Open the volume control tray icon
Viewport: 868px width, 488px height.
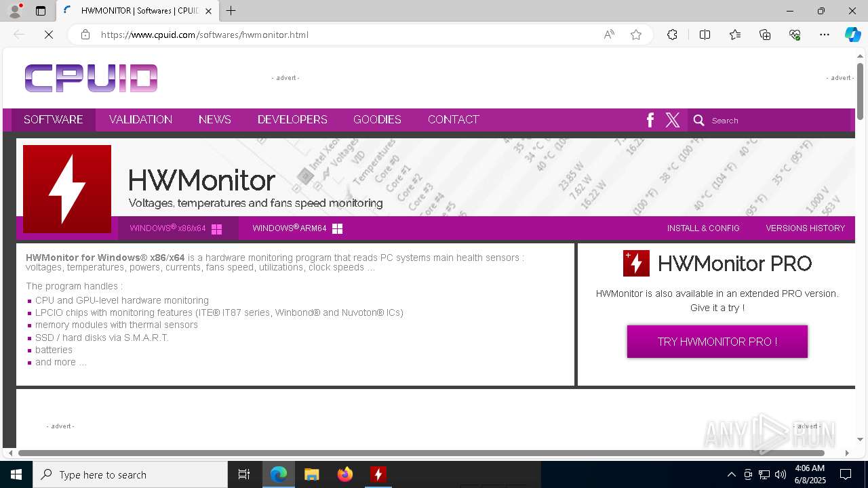(x=781, y=474)
